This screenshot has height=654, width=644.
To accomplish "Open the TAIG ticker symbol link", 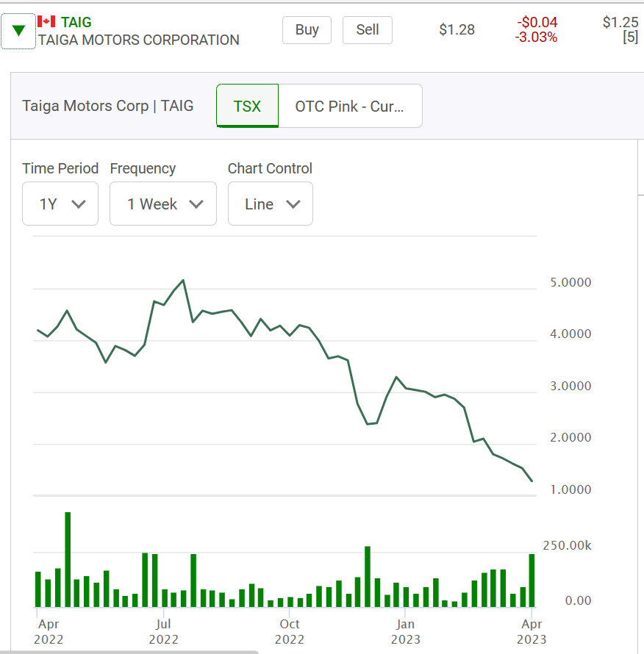I will [x=76, y=22].
